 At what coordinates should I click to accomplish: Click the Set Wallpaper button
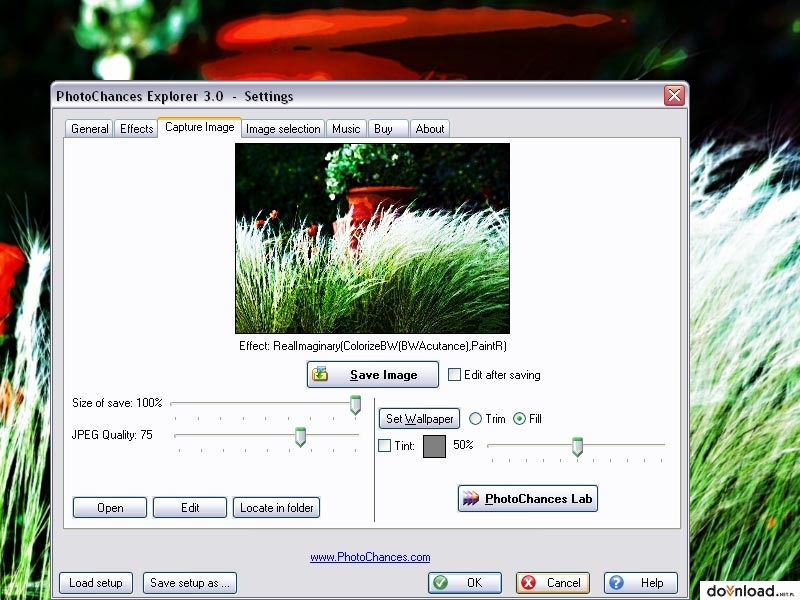(419, 419)
